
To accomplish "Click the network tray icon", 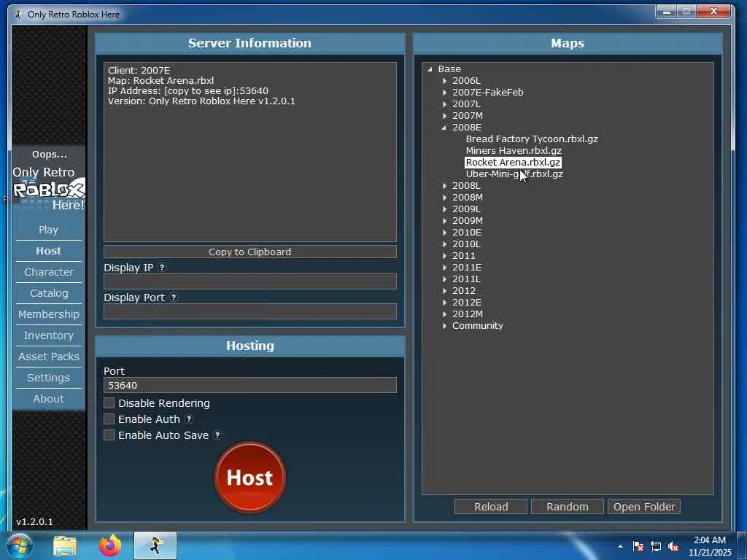I will click(x=656, y=547).
